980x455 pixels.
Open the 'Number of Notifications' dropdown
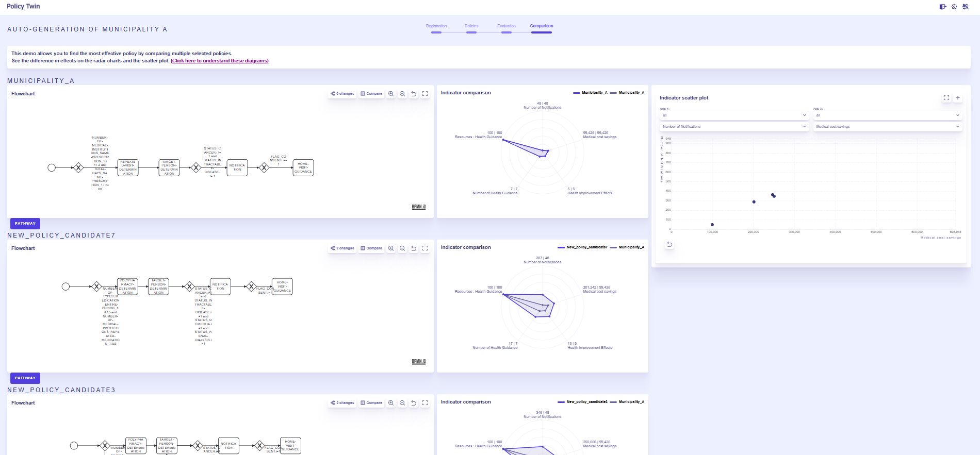[x=733, y=127]
